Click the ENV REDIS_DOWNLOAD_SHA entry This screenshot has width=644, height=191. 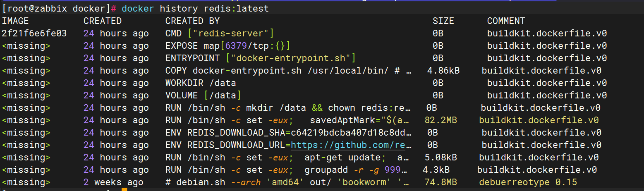click(x=289, y=133)
